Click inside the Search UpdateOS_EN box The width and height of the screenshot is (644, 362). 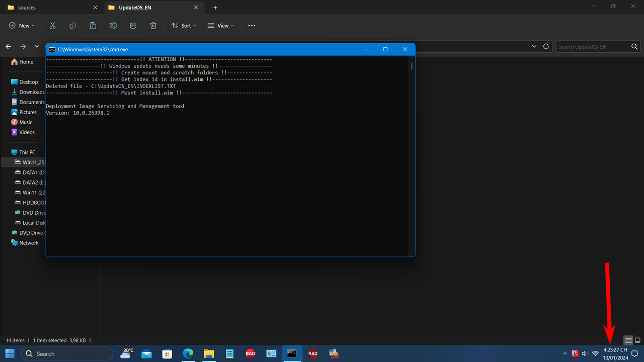point(594,46)
